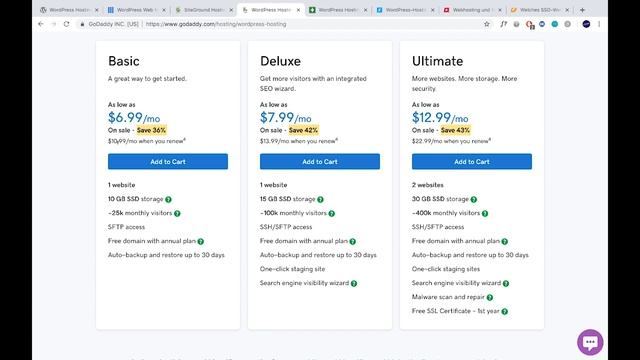Click the teal circular extension icon
Image resolution: width=640 pixels, height=360 pixels.
(x=555, y=24)
